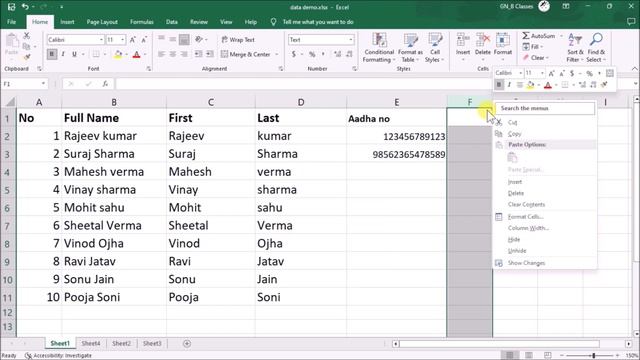640x360 pixels.
Task: Toggle Italic formatting in the ribbon
Action: pyautogui.click(x=63, y=54)
